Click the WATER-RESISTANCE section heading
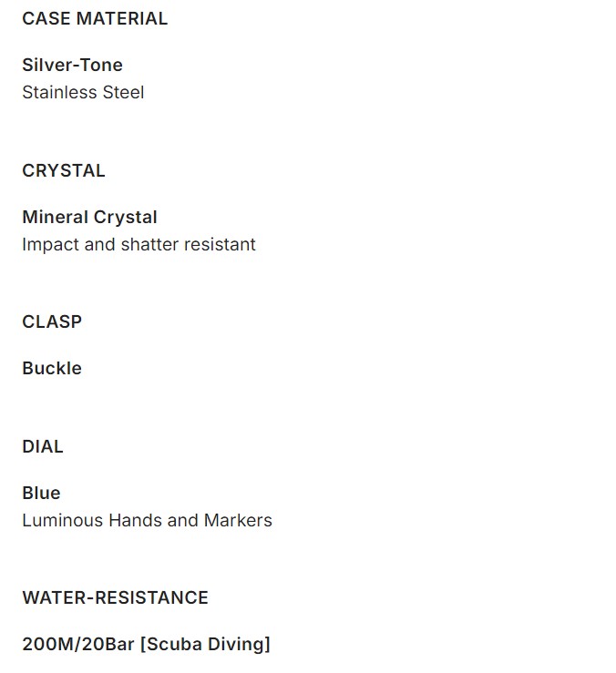The height and width of the screenshot is (673, 616). pyautogui.click(x=115, y=597)
